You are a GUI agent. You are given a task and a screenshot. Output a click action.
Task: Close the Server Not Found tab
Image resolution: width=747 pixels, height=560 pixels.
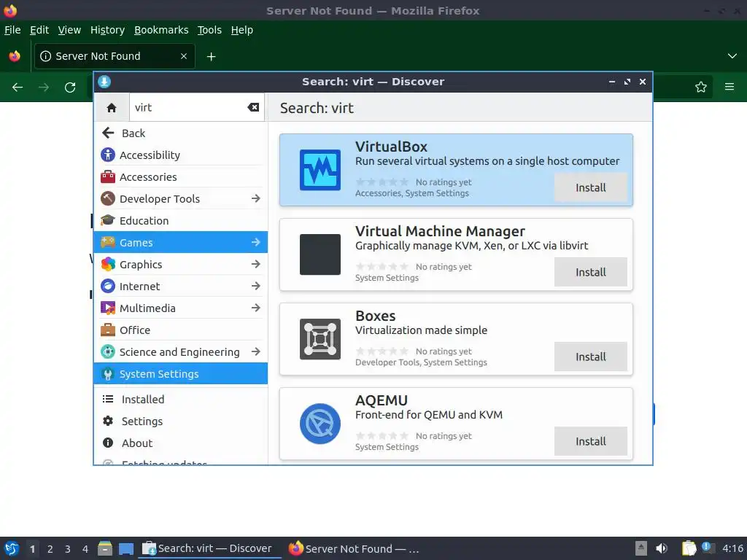[x=184, y=56]
